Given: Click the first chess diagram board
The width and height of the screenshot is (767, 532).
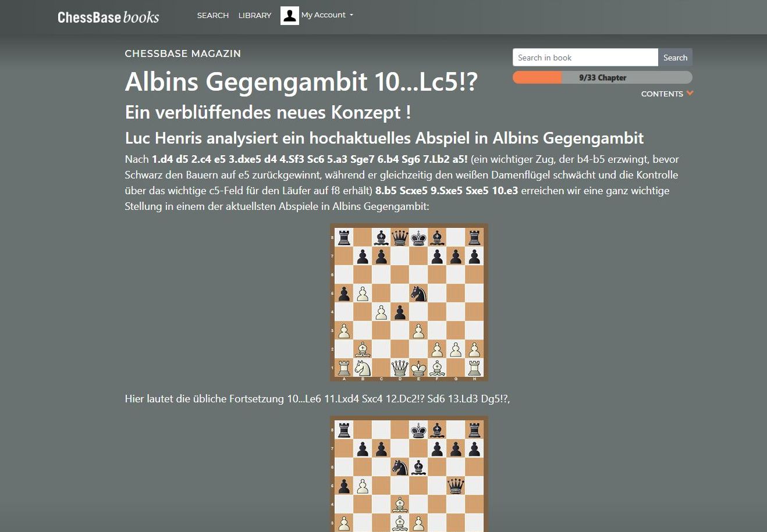Looking at the screenshot, I should click(409, 302).
